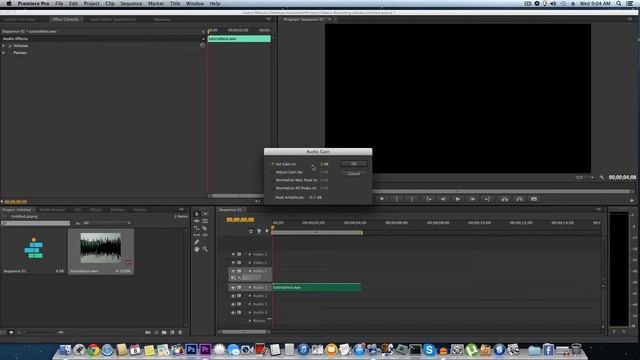Image resolution: width=640 pixels, height=360 pixels.
Task: Switch to Effects tab in Project panel group
Action: click(x=96, y=210)
